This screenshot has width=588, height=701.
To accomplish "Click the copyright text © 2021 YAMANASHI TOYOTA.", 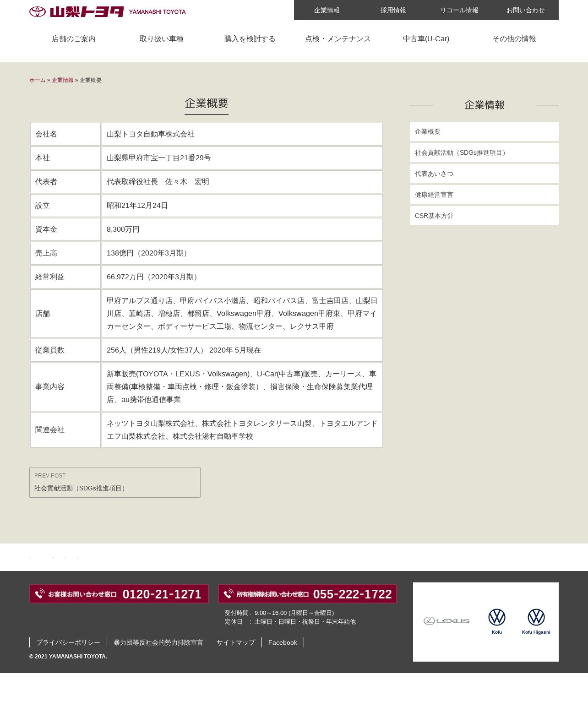I will pyautogui.click(x=68, y=657).
